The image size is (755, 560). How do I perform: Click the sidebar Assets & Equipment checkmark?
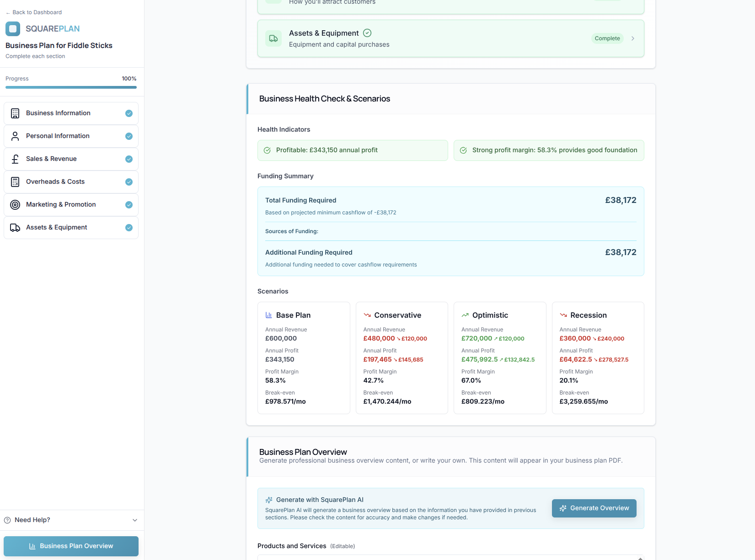coord(129,228)
